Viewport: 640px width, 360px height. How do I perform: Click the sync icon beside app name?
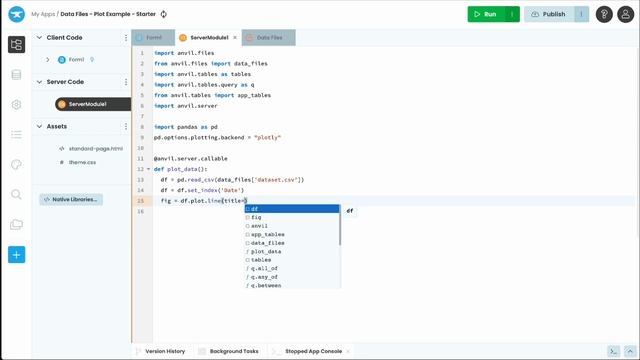click(x=164, y=14)
